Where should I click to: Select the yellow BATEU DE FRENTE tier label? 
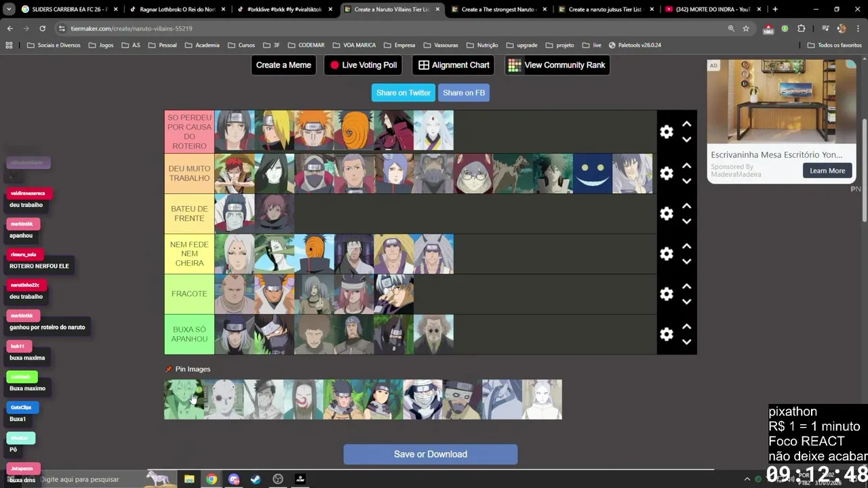pyautogui.click(x=189, y=213)
